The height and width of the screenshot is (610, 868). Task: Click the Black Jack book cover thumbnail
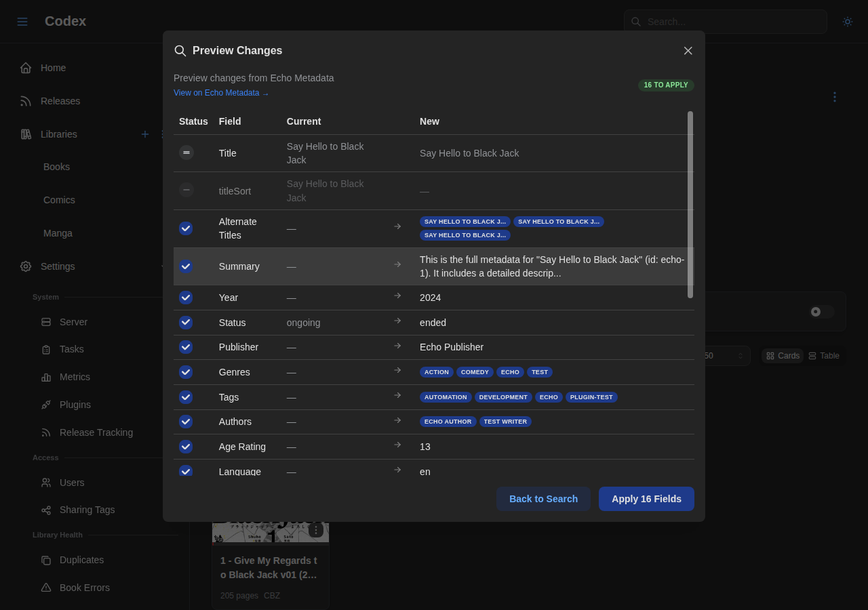[271, 532]
